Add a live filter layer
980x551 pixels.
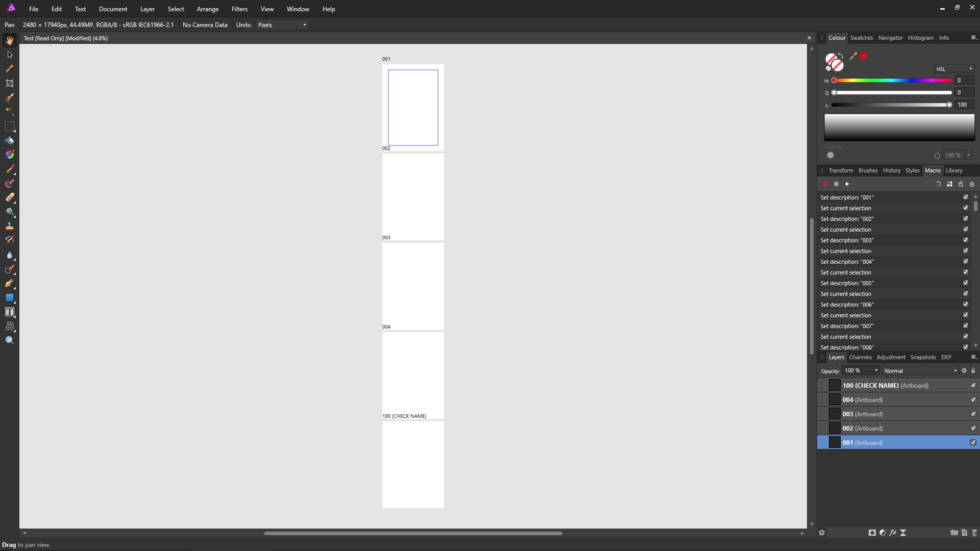(903, 533)
